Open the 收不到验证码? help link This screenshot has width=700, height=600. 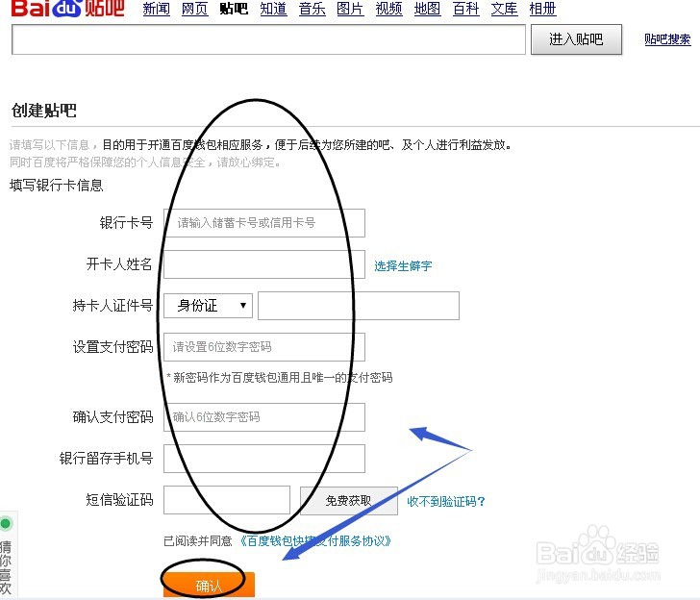[x=446, y=501]
